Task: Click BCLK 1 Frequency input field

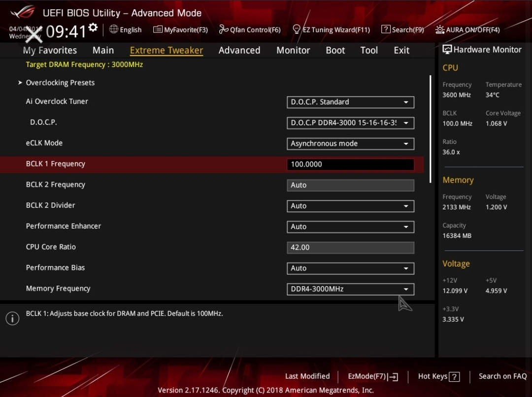Action: coord(351,165)
